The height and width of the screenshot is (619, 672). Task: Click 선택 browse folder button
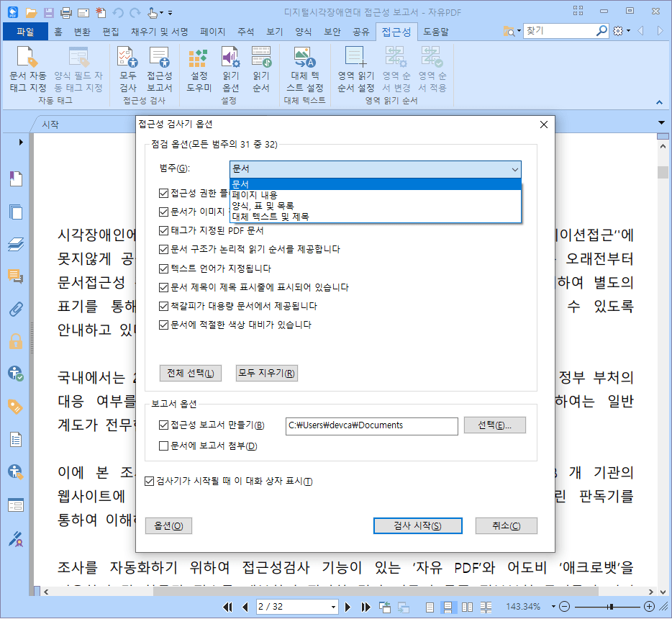494,425
